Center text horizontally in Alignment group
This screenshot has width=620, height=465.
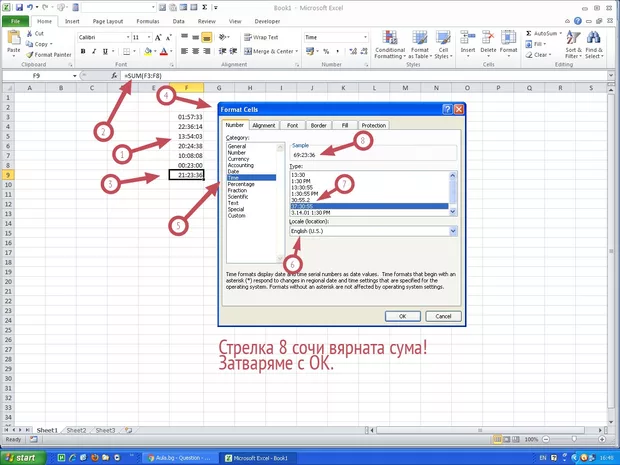pos(195,51)
